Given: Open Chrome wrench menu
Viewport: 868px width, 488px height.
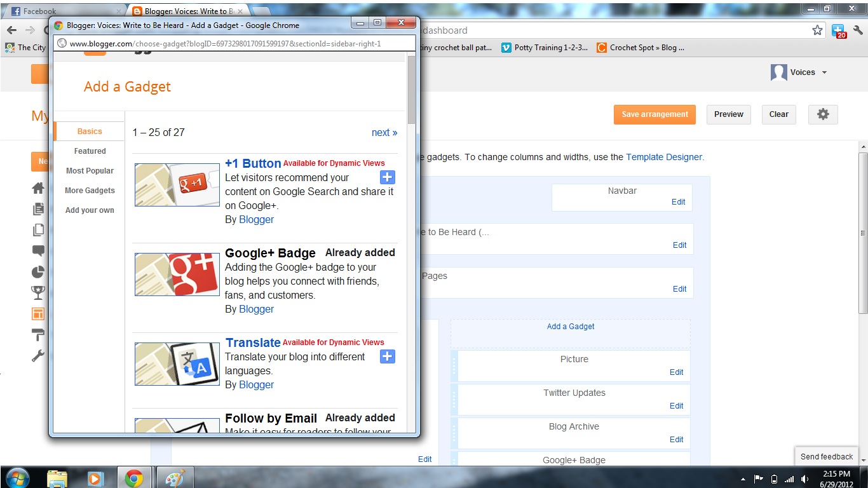Looking at the screenshot, I should tap(858, 30).
